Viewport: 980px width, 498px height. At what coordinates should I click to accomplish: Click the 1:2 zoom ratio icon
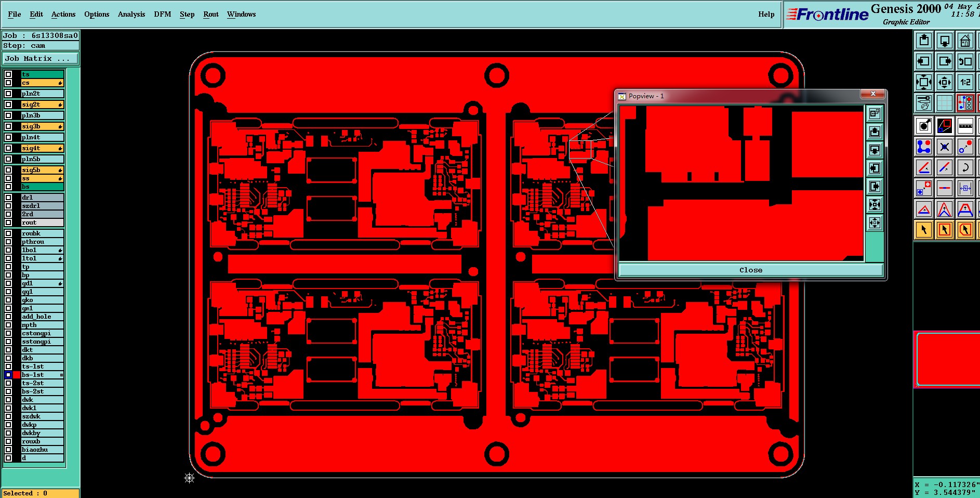pyautogui.click(x=965, y=82)
